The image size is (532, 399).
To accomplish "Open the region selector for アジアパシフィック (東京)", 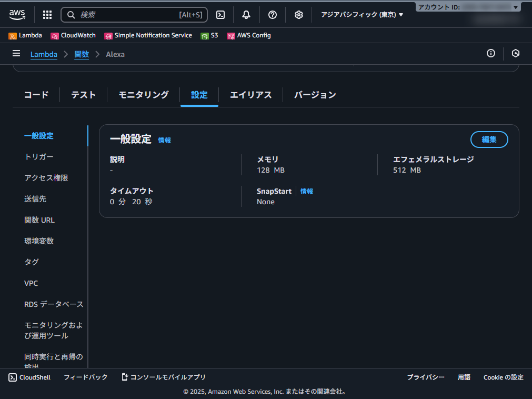I will [362, 15].
